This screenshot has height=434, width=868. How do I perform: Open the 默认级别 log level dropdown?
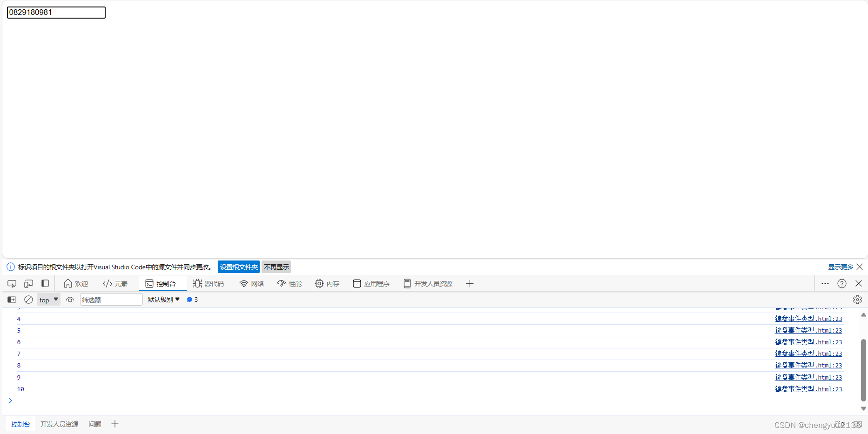(x=162, y=299)
